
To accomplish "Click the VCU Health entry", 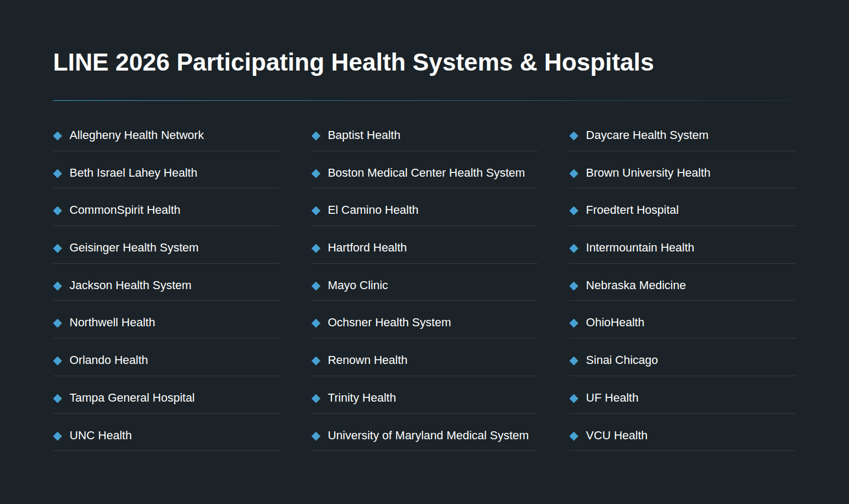I will tap(682, 436).
